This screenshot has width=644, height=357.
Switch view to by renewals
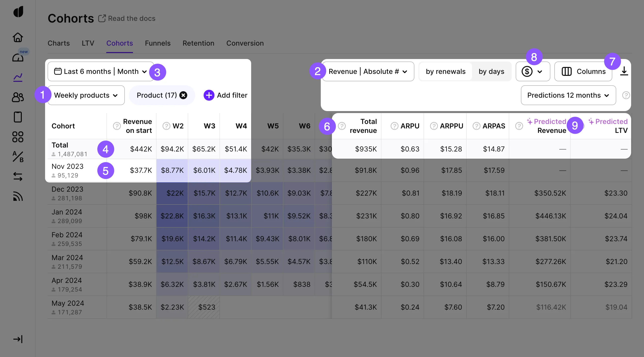pos(446,72)
